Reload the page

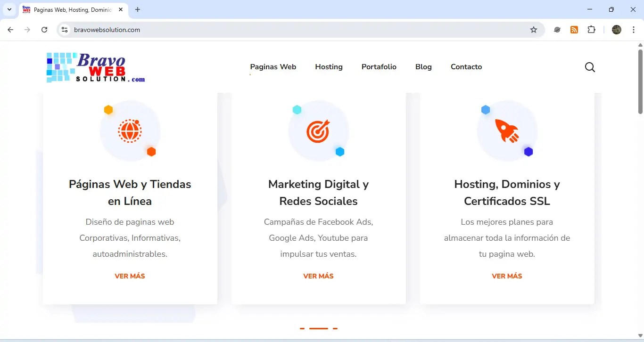point(44,29)
